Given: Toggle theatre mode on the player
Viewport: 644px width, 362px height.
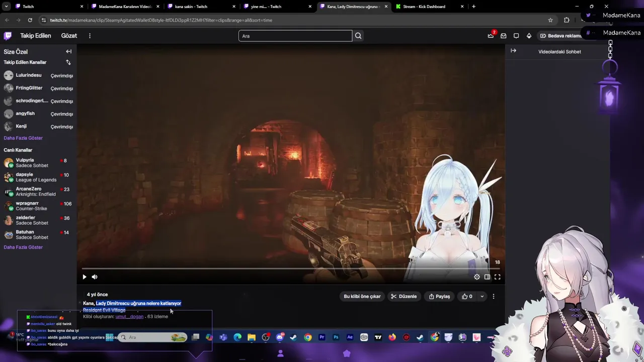Looking at the screenshot, I should [x=487, y=277].
